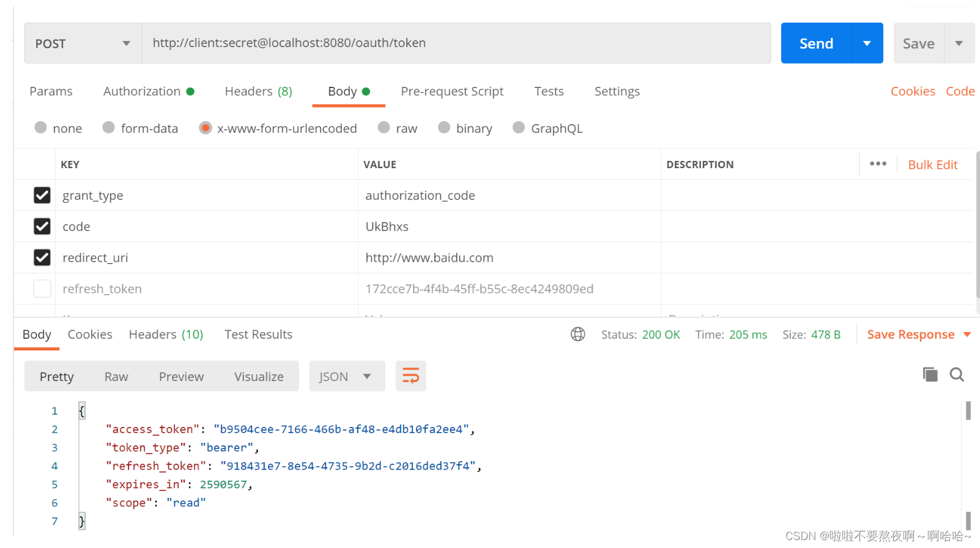Click the "read" scope value
This screenshot has height=548, width=980.
pyautogui.click(x=186, y=503)
